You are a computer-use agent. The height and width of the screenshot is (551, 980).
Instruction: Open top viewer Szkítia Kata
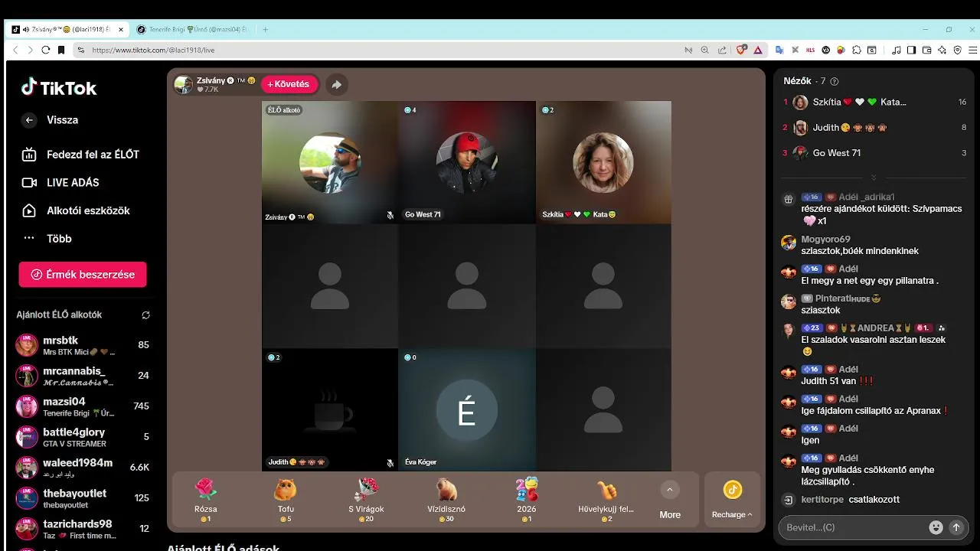874,102
